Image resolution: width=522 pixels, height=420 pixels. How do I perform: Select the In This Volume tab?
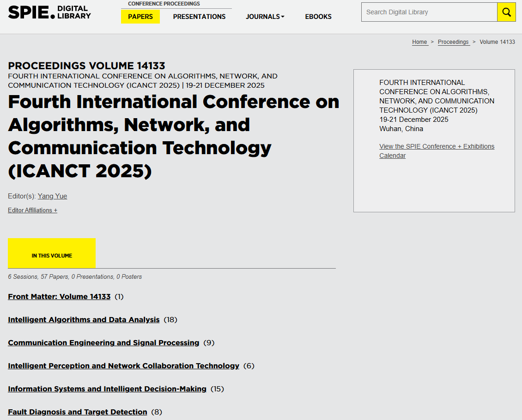pyautogui.click(x=52, y=253)
